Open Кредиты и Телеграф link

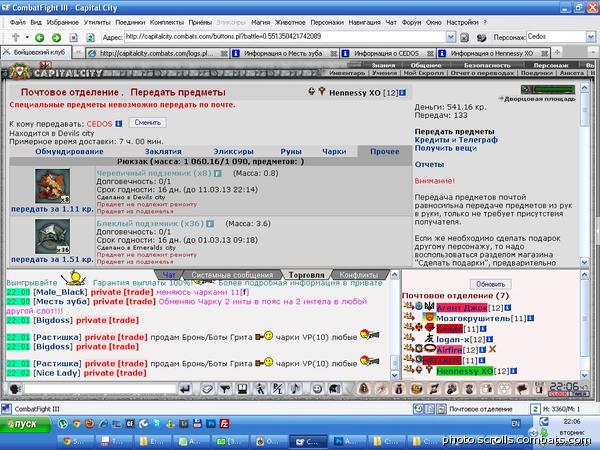tap(456, 140)
